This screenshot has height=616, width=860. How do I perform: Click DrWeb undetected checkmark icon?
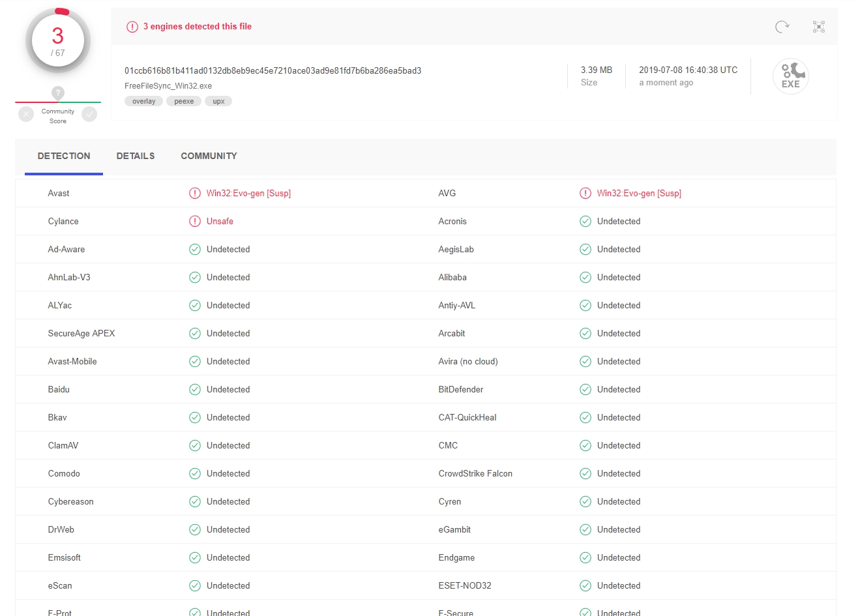[x=195, y=529]
